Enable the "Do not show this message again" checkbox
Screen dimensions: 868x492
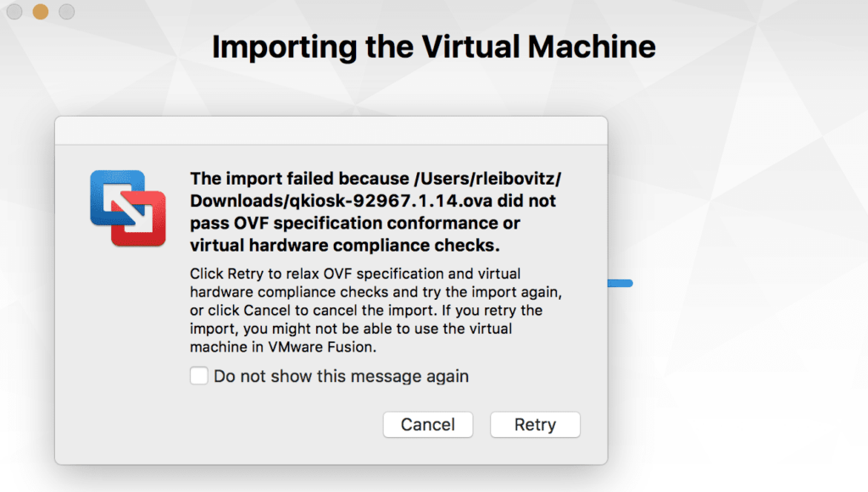coord(199,376)
